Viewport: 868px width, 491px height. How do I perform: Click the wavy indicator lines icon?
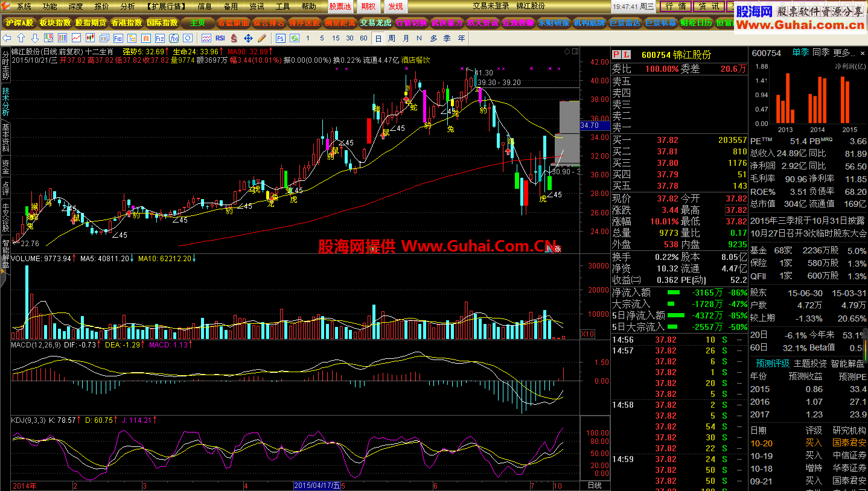pyautogui.click(x=206, y=38)
